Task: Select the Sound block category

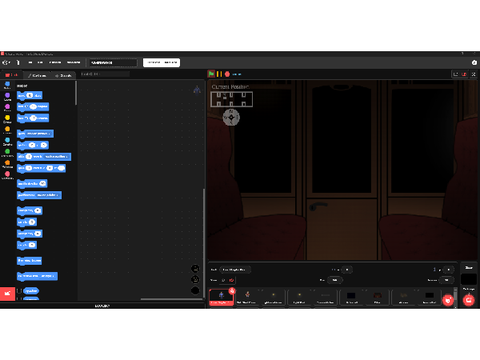Action: tap(7, 108)
